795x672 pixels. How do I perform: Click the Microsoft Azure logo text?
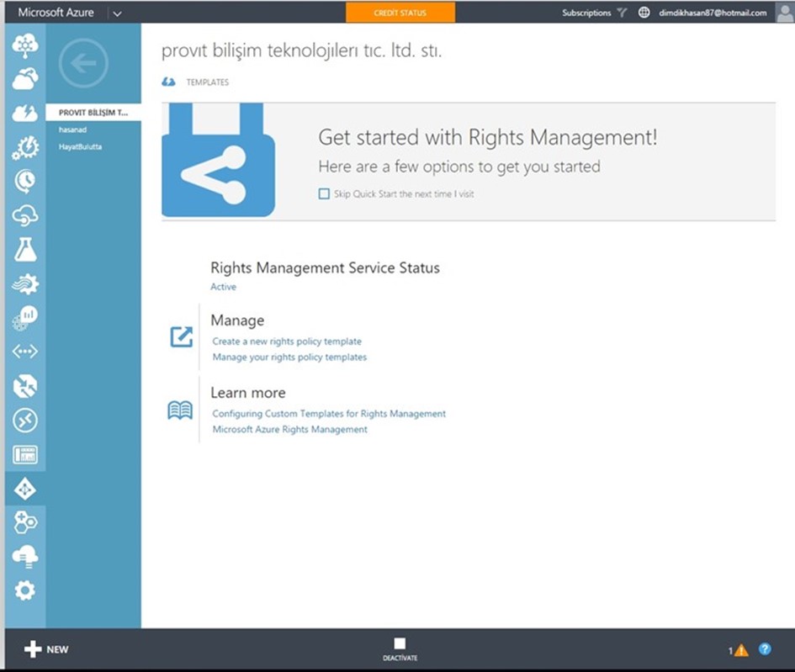point(56,13)
